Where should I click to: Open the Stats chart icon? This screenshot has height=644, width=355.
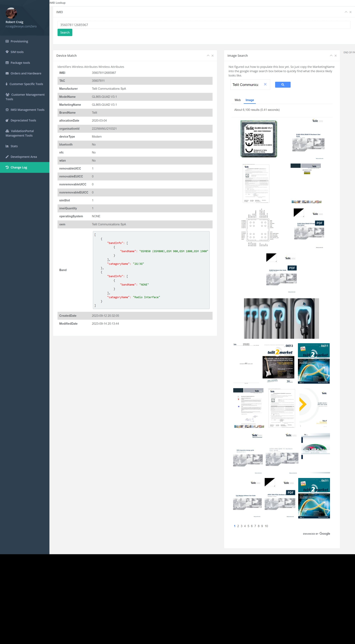7,146
